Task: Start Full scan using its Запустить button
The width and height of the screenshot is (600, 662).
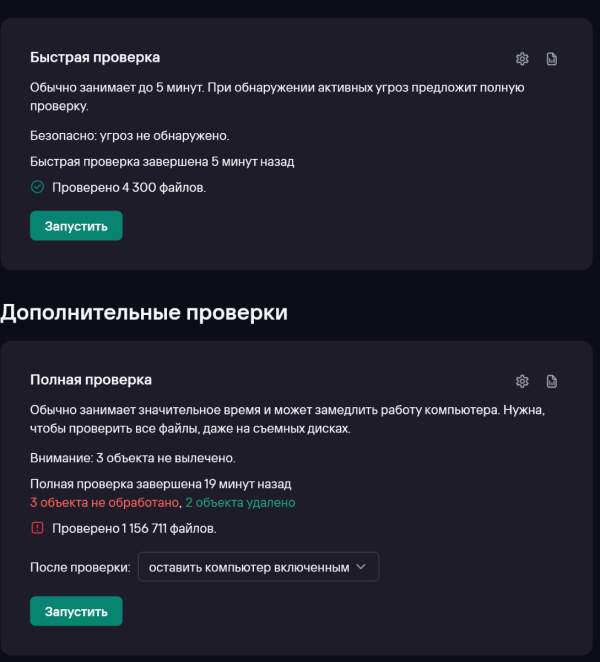Action: (76, 611)
